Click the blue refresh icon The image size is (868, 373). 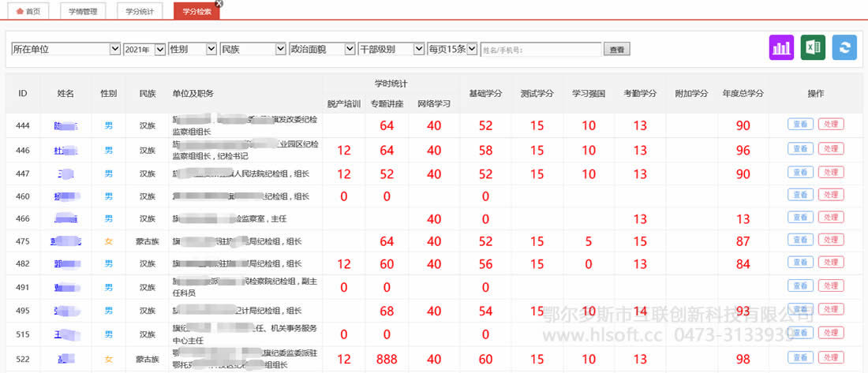click(844, 47)
